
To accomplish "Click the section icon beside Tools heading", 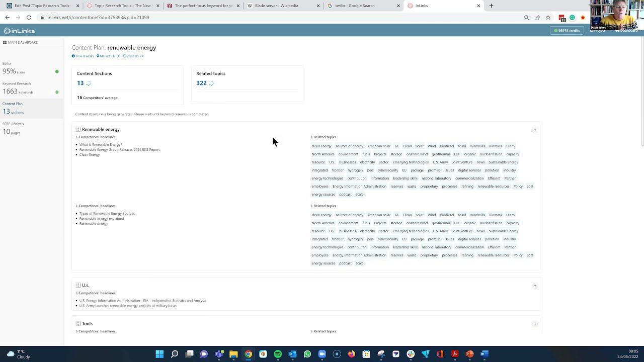I will click(78, 323).
